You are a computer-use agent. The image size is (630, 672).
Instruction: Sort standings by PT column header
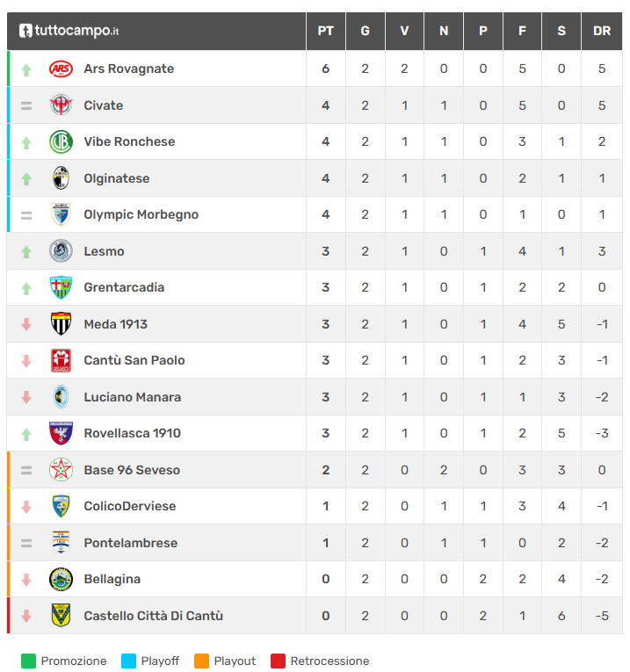pos(325,31)
